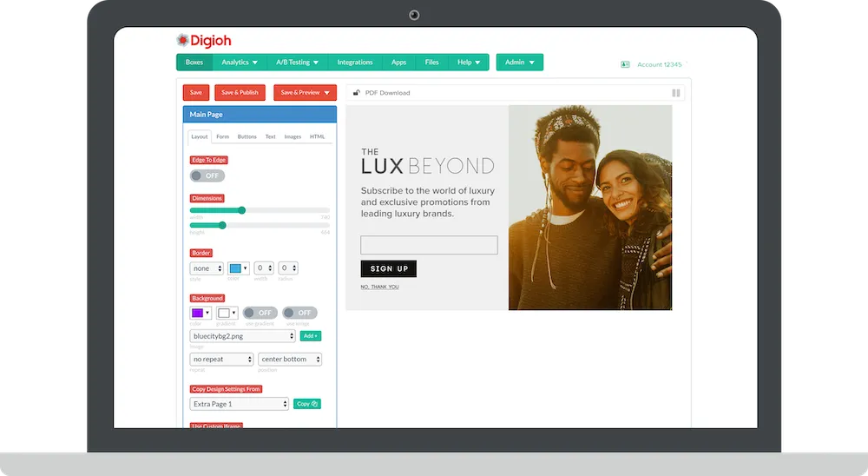
Task: Open the Apps menu item
Action: pos(398,62)
